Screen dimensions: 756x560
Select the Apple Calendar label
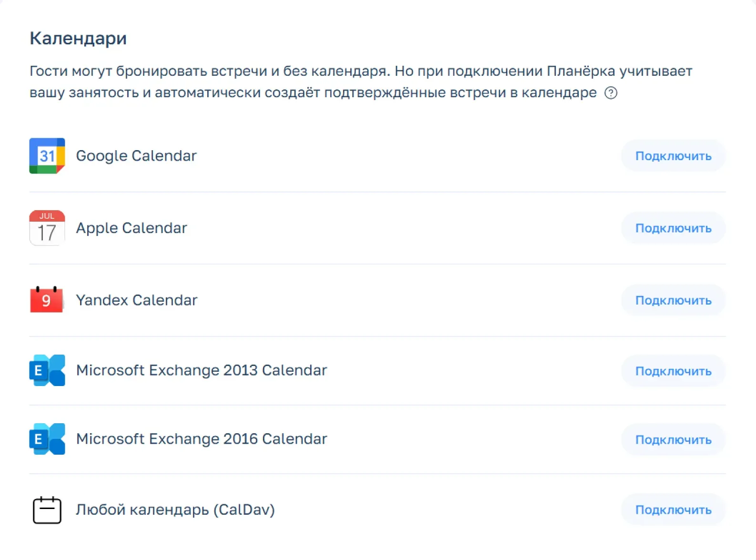coord(131,228)
